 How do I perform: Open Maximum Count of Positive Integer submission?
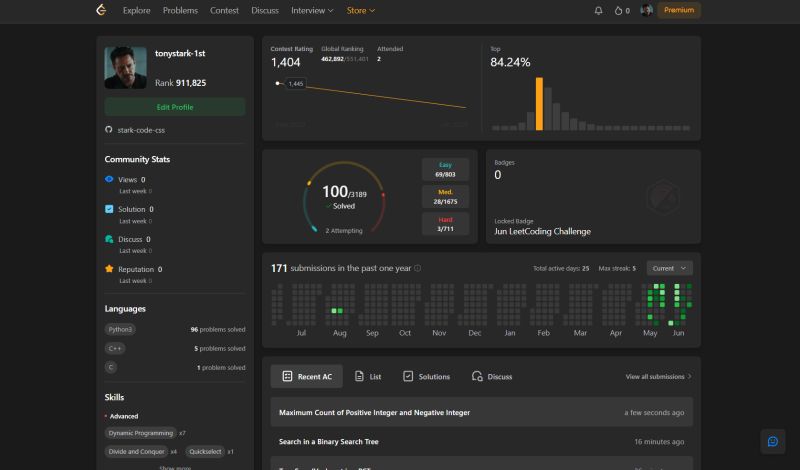[x=482, y=412]
